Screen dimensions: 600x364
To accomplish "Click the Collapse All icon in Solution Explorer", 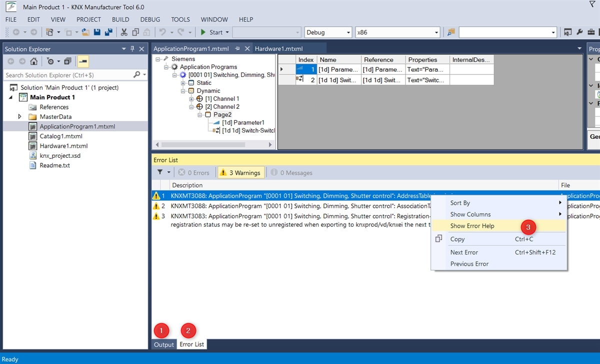I will pyautogui.click(x=67, y=61).
